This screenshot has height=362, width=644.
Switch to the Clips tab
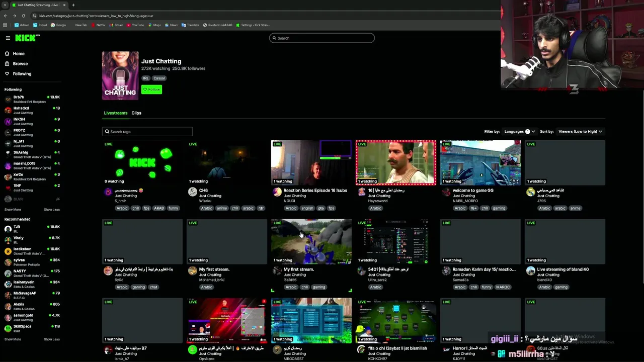click(x=136, y=113)
